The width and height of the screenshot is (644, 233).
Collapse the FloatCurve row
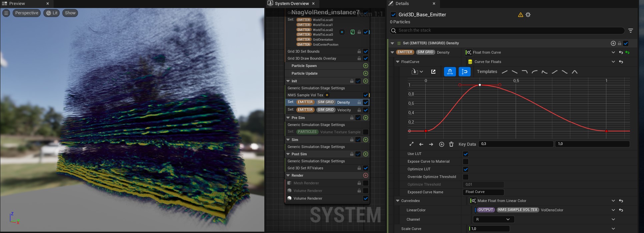(398, 62)
